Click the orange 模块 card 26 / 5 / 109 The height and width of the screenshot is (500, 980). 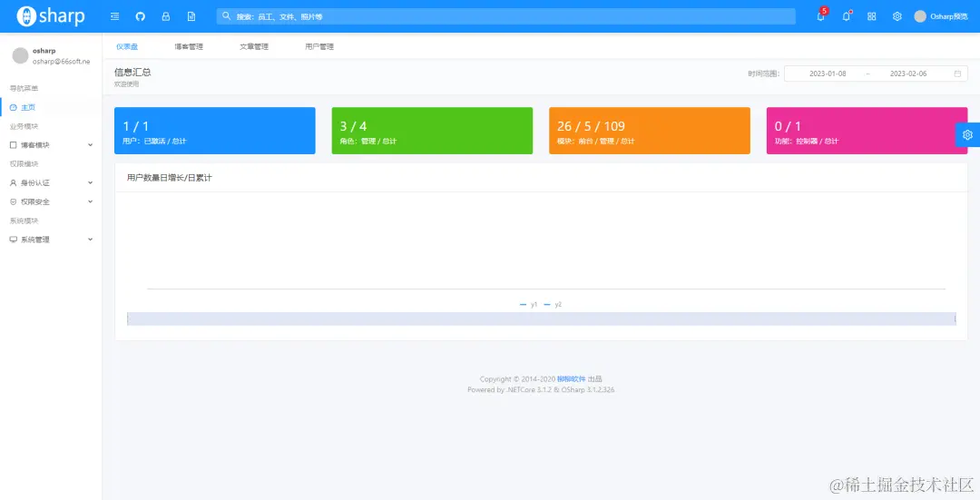coord(650,131)
